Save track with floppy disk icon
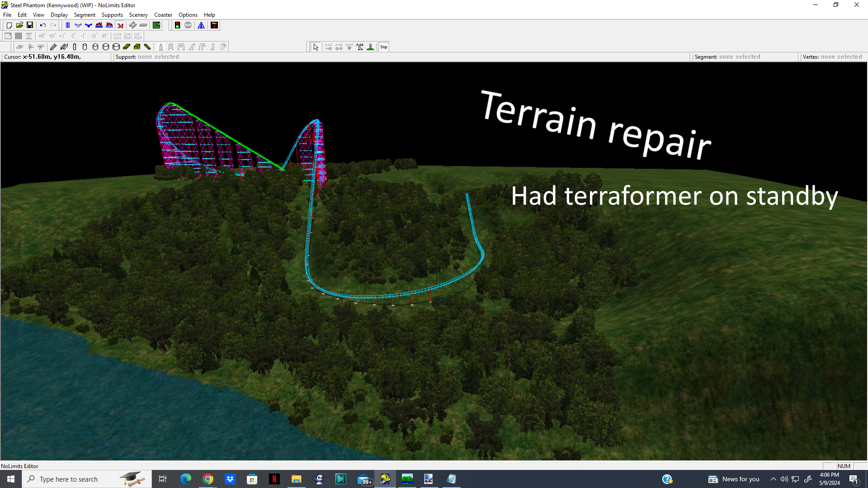The width and height of the screenshot is (868, 488). pyautogui.click(x=30, y=25)
